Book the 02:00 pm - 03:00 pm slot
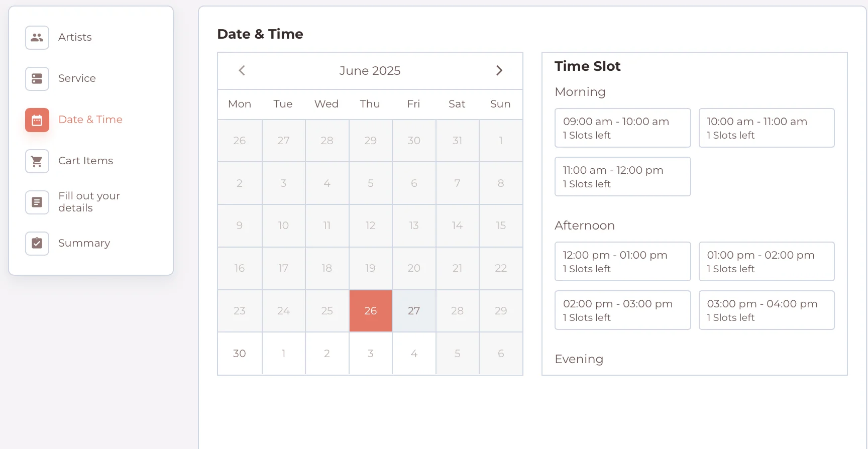 (x=622, y=310)
